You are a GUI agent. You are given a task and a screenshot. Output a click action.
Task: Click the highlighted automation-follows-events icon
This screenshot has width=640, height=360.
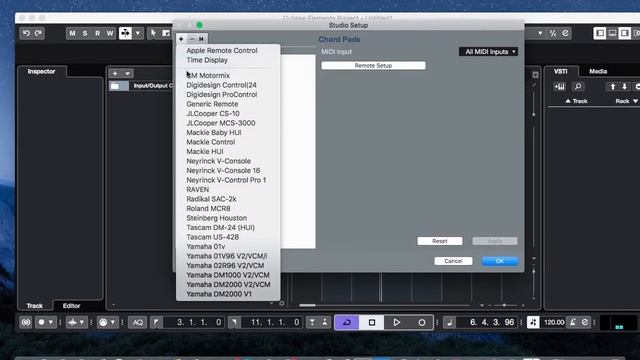coord(125,33)
